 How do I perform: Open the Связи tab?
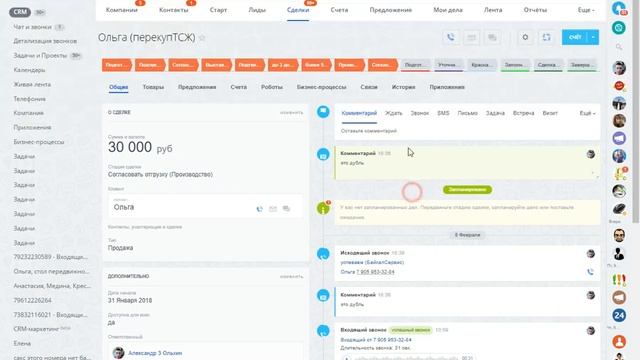click(x=369, y=87)
